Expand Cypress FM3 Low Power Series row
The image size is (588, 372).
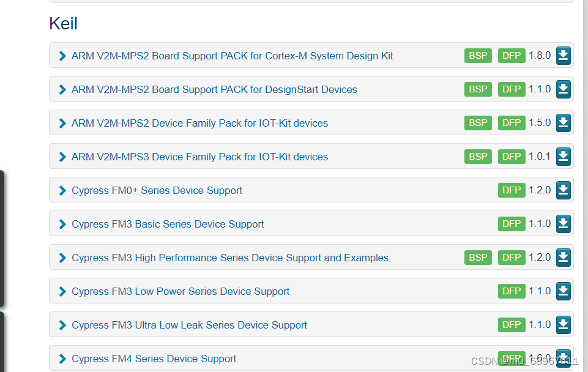62,291
